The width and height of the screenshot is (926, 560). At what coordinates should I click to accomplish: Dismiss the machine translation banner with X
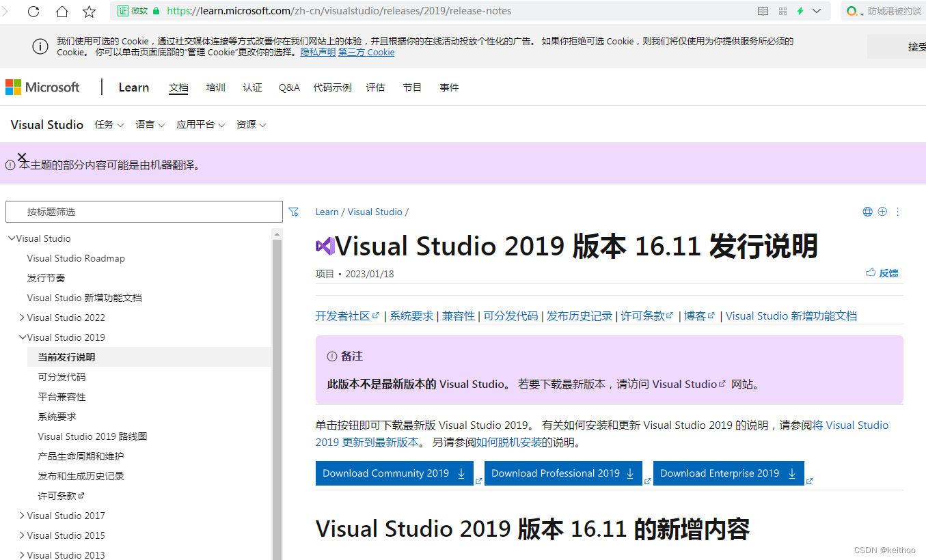(x=22, y=157)
